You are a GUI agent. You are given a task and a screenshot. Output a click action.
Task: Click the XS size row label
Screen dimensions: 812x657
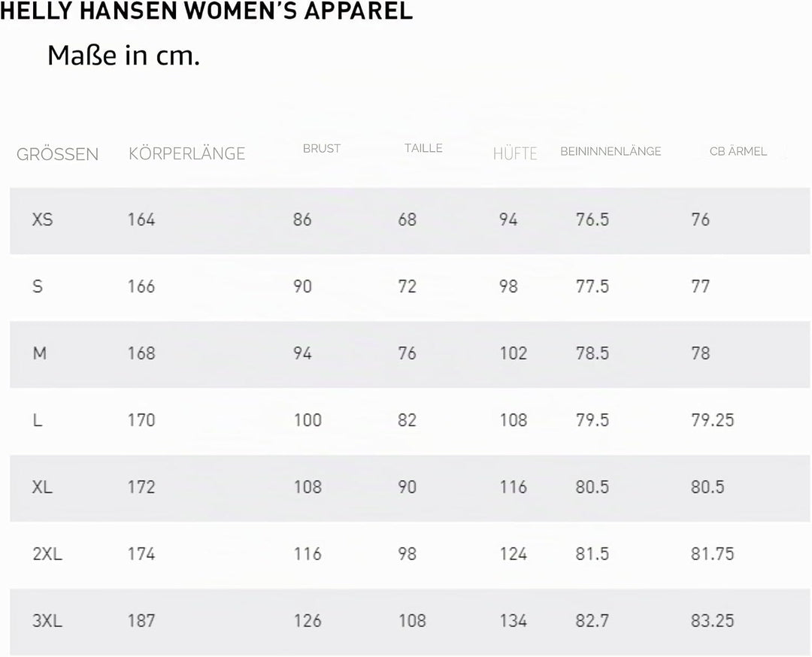(x=42, y=220)
